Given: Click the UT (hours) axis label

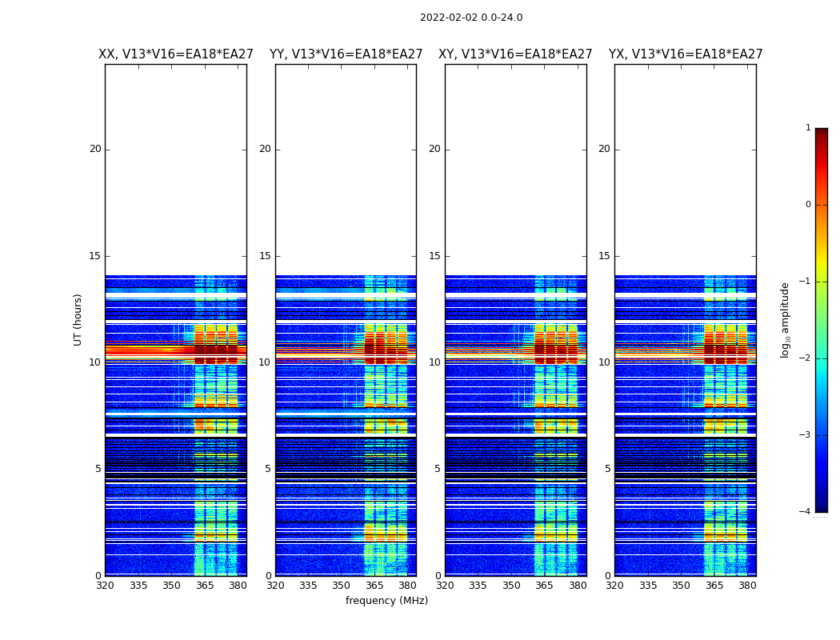Looking at the screenshot, I should point(78,320).
